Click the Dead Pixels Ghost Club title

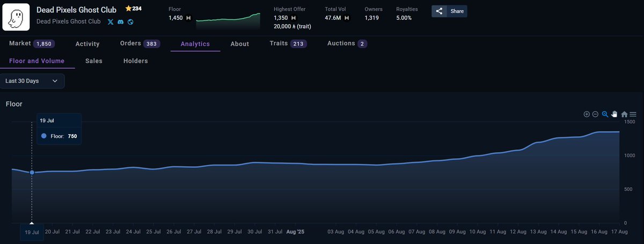76,10
